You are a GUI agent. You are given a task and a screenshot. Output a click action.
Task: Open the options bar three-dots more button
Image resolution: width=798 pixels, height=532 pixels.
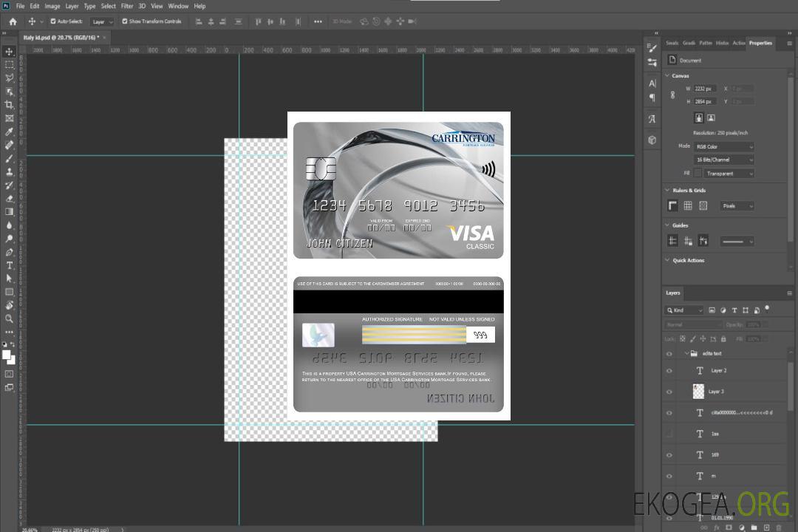click(x=318, y=21)
